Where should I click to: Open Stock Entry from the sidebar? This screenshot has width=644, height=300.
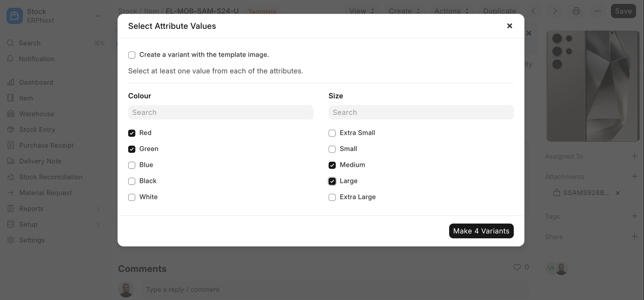point(37,130)
